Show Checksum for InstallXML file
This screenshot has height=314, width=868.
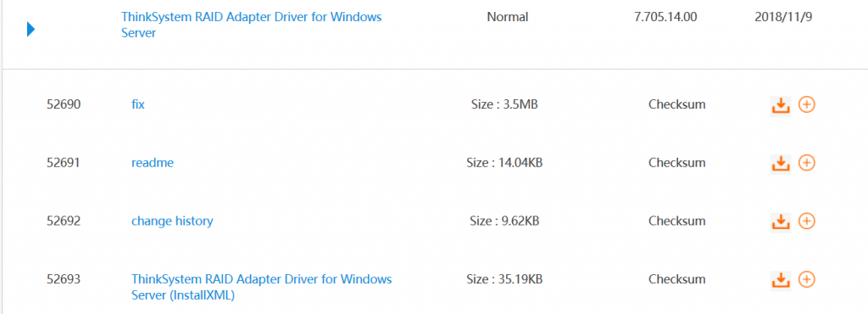tap(677, 279)
